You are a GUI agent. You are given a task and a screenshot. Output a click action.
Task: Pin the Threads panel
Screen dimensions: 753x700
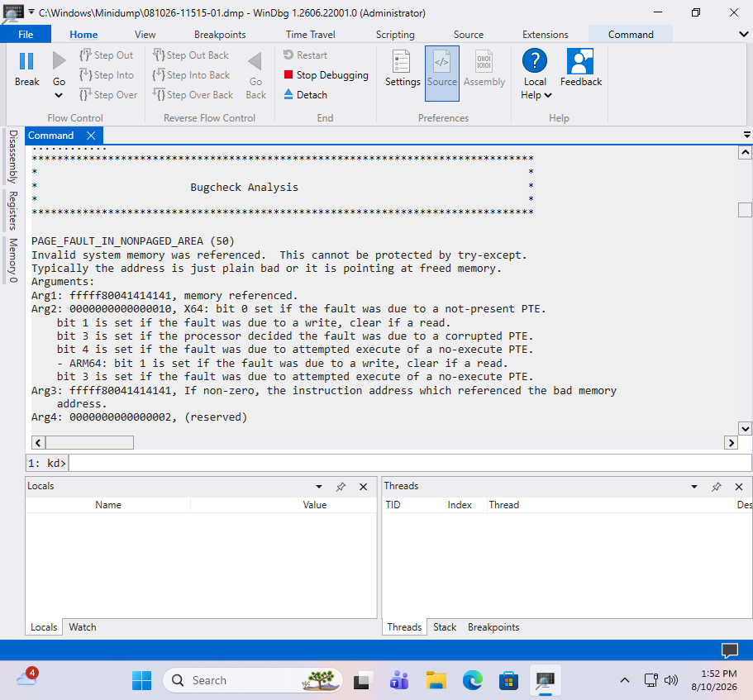point(716,487)
